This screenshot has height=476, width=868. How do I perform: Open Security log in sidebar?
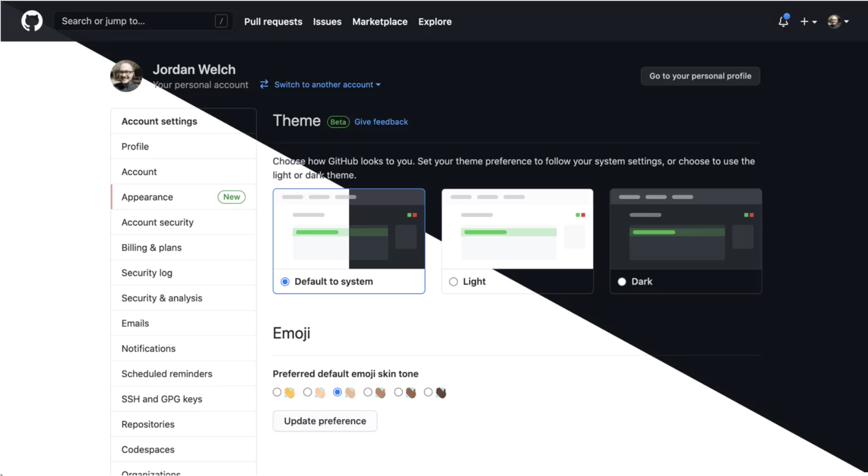point(183,273)
